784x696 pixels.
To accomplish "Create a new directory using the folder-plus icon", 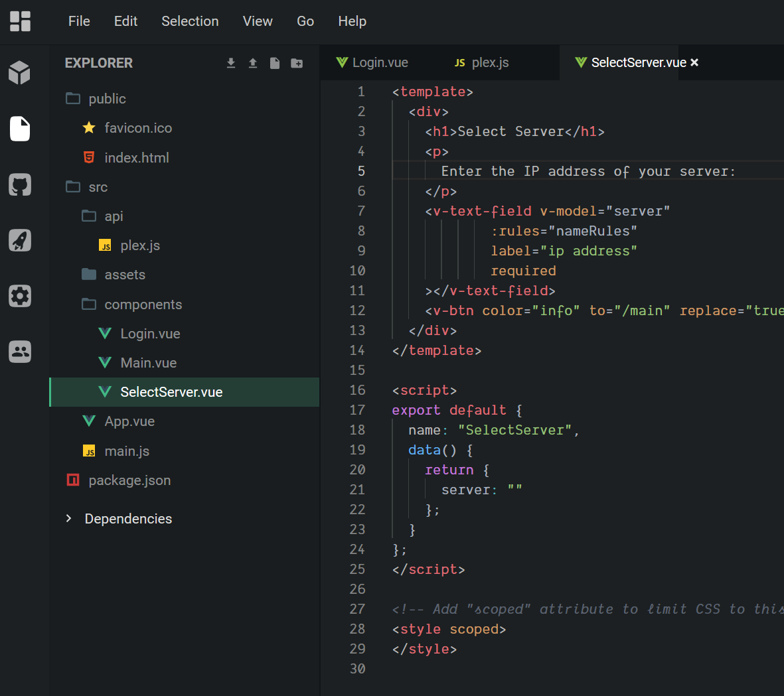I will click(296, 62).
